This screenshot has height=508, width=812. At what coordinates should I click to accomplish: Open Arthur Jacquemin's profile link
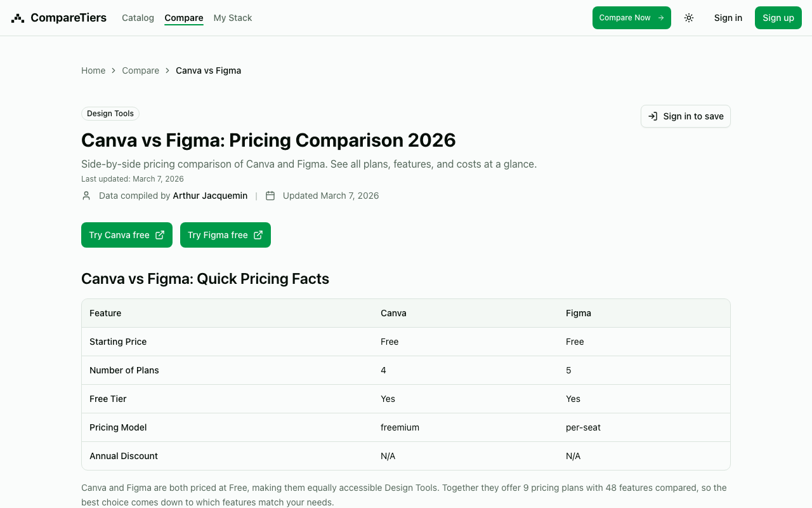coord(210,196)
